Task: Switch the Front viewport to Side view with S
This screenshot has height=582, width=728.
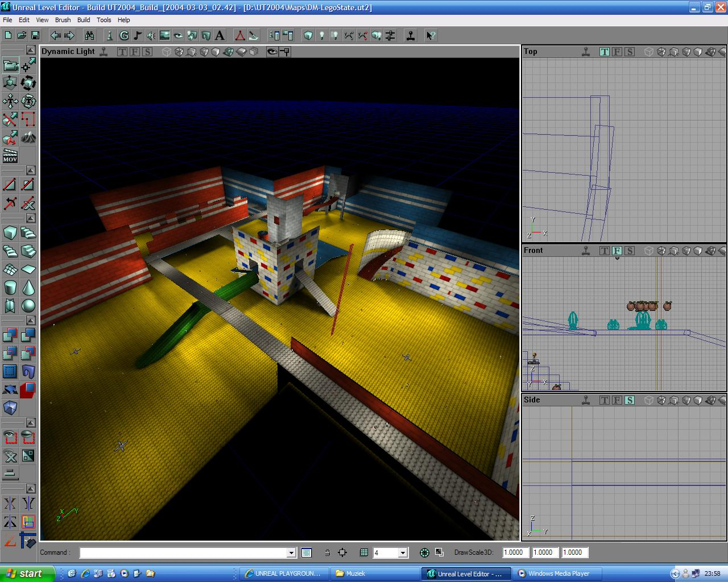Action: (x=630, y=250)
